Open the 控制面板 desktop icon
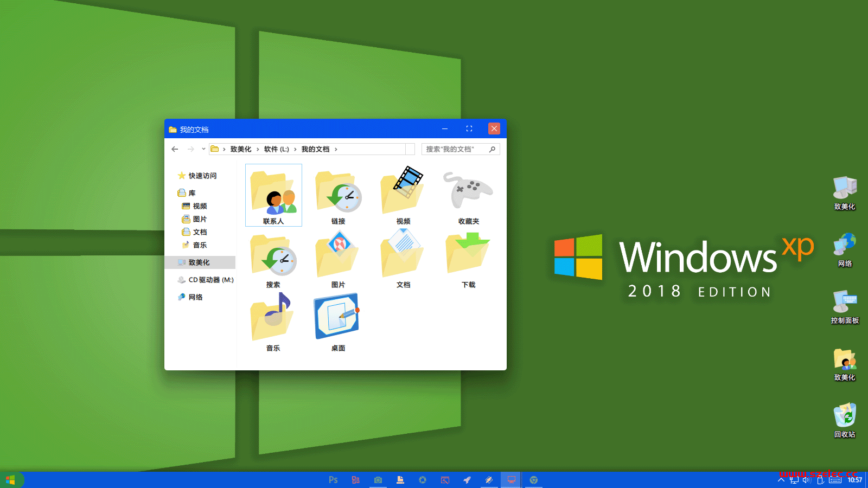 (x=845, y=307)
